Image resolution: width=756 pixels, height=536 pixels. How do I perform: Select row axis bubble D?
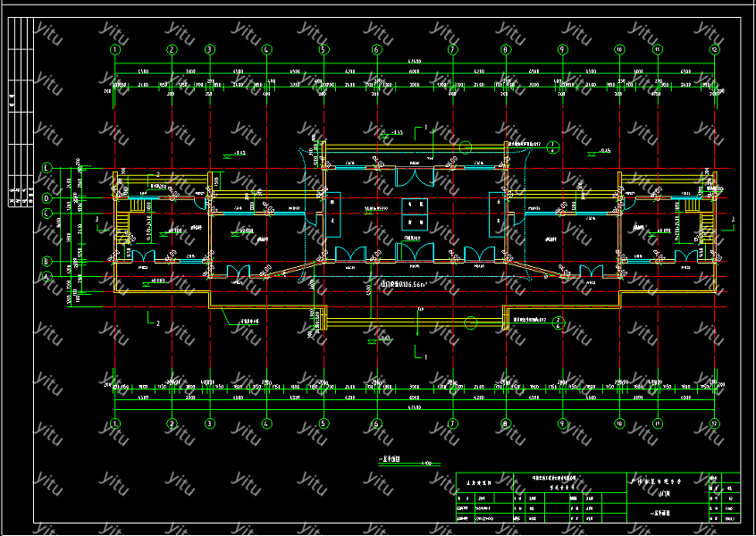tap(46, 197)
